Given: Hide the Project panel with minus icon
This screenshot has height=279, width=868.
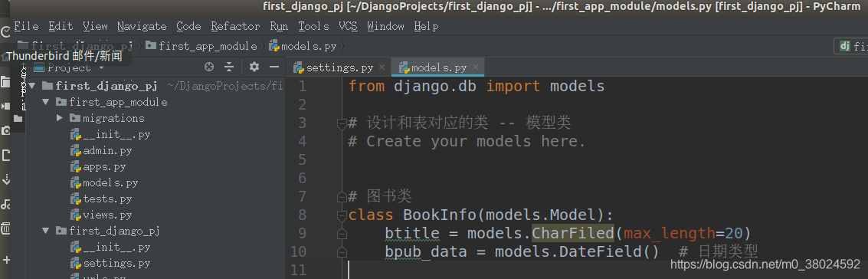Looking at the screenshot, I should [274, 67].
